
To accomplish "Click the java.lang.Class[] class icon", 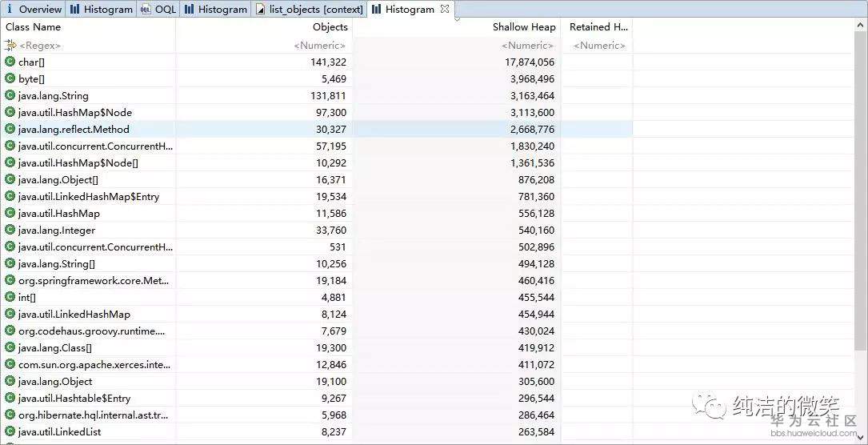I will (10, 347).
